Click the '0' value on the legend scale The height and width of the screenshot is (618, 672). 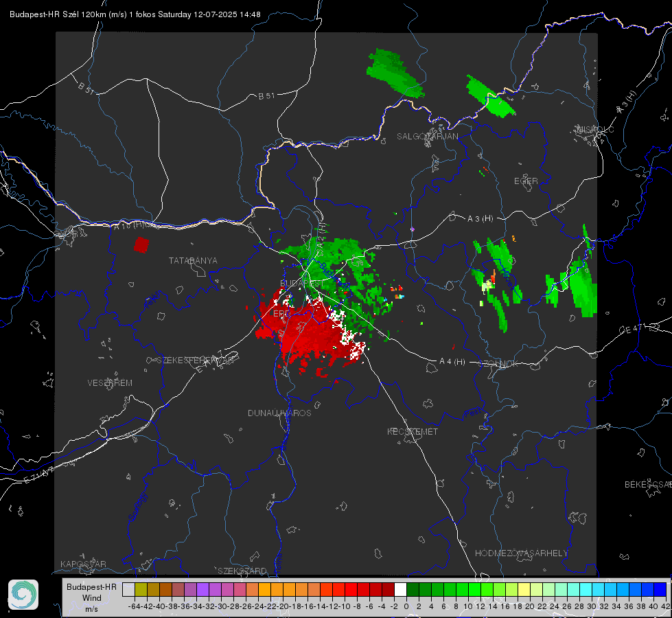[x=406, y=606]
